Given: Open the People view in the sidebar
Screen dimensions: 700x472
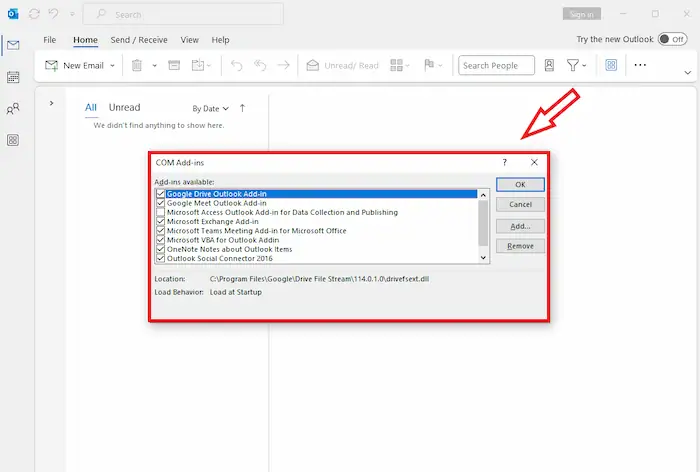Looking at the screenshot, I should (x=13, y=109).
